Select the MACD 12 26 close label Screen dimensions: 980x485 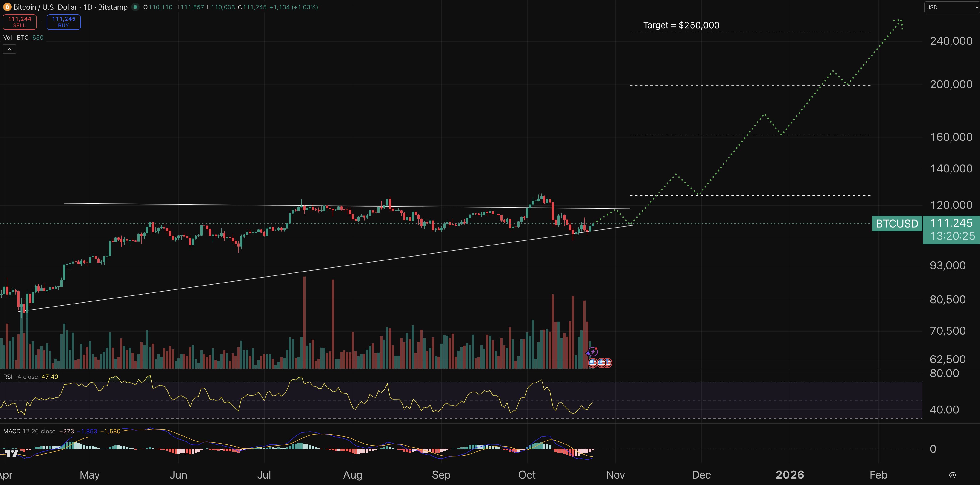click(x=29, y=431)
